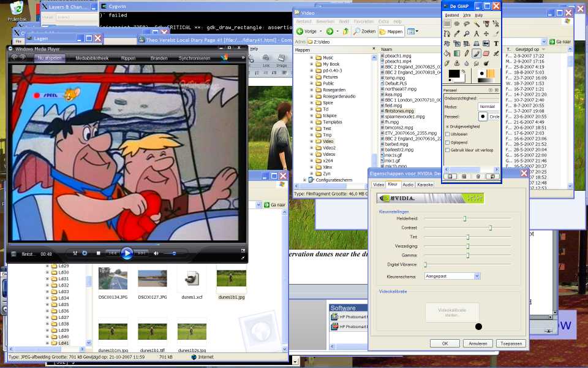Click the Gamma slider handle
The width and height of the screenshot is (588, 368).
point(467,255)
